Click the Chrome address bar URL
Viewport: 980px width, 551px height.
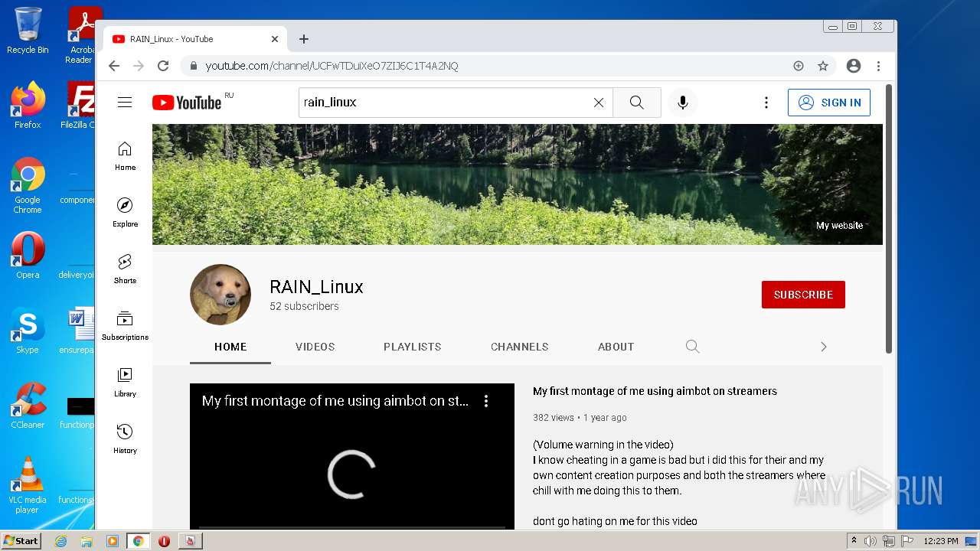click(x=332, y=66)
